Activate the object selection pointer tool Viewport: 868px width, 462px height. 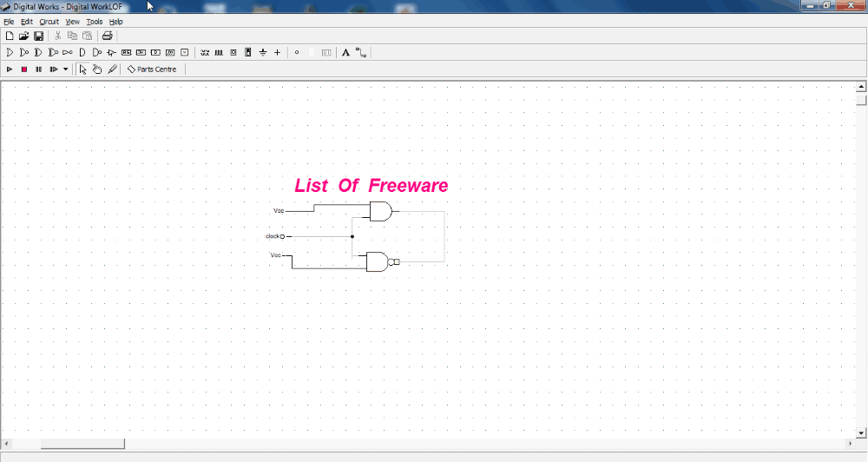coord(82,69)
